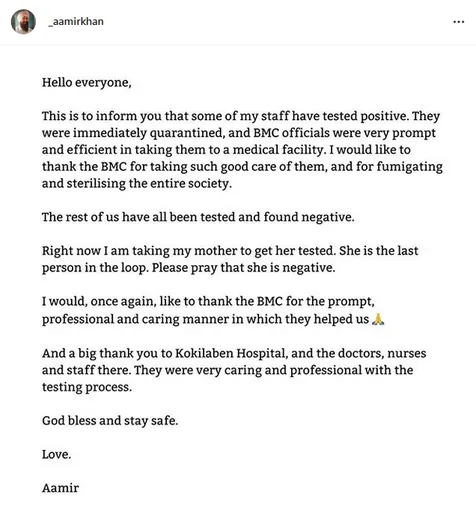Screen dimensions: 476x517
Task: Click the line starting "thank the BMC for taking"
Action: [242, 166]
